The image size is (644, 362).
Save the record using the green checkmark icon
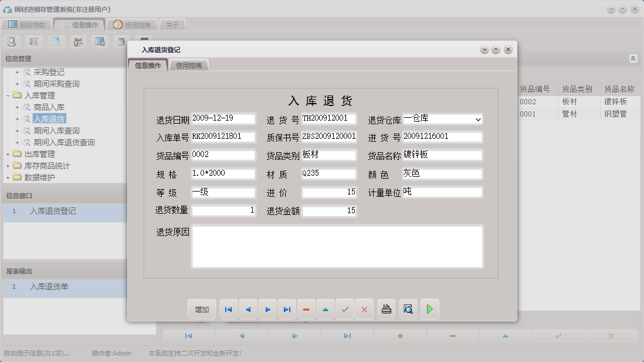[x=345, y=309]
